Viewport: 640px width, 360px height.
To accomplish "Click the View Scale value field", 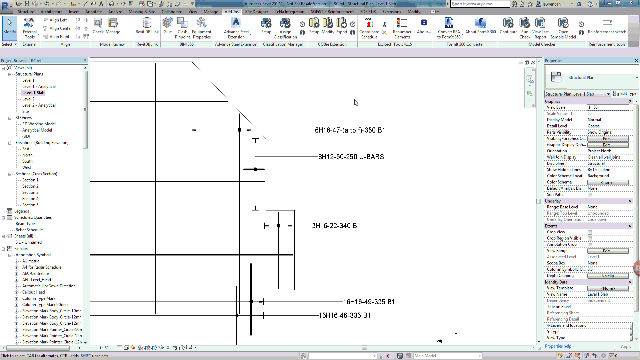I will click(x=608, y=107).
